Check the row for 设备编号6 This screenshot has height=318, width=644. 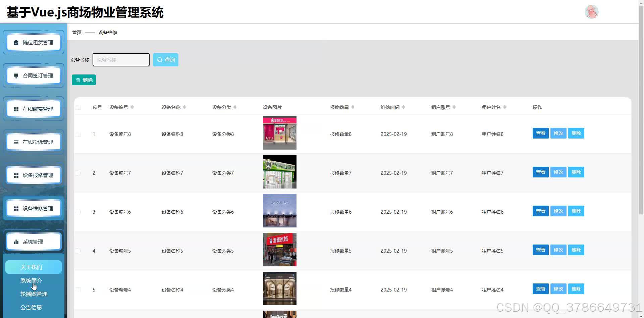[x=78, y=212]
